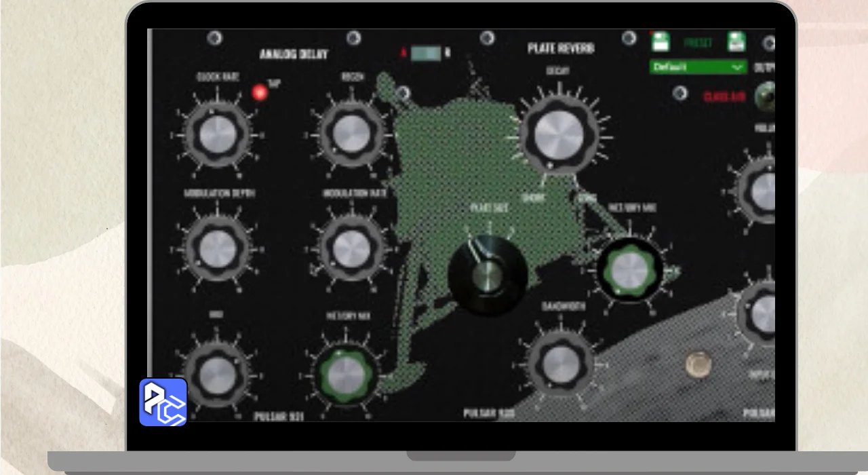
Task: Click the Mix knob above Pulsar 921
Action: 218,375
